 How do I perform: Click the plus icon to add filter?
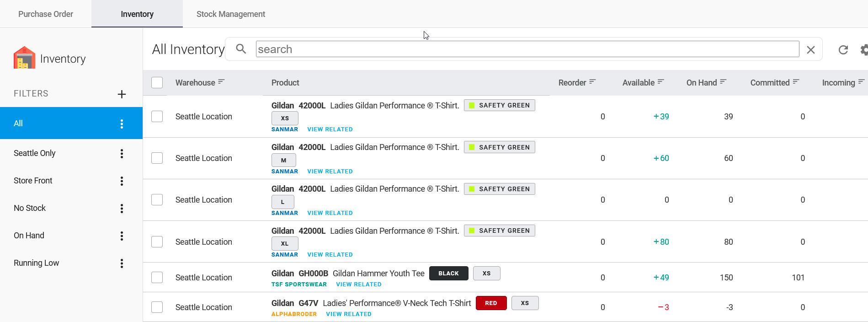tap(122, 94)
